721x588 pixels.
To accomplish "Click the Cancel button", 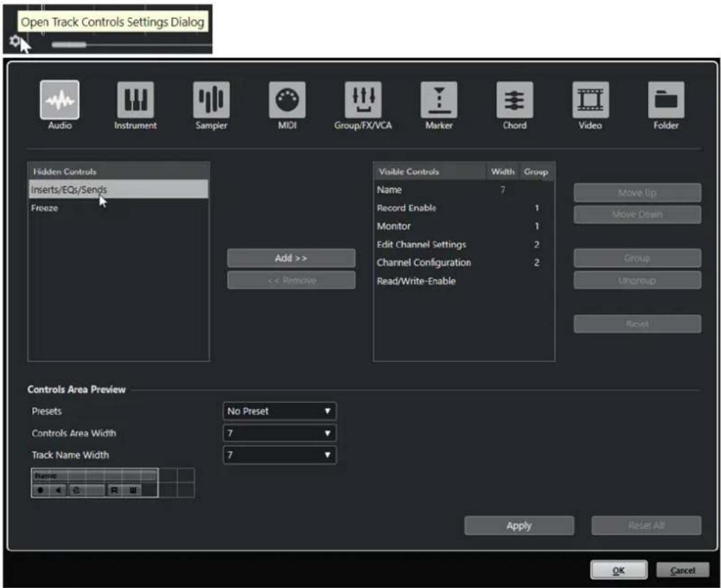I will tap(682, 570).
